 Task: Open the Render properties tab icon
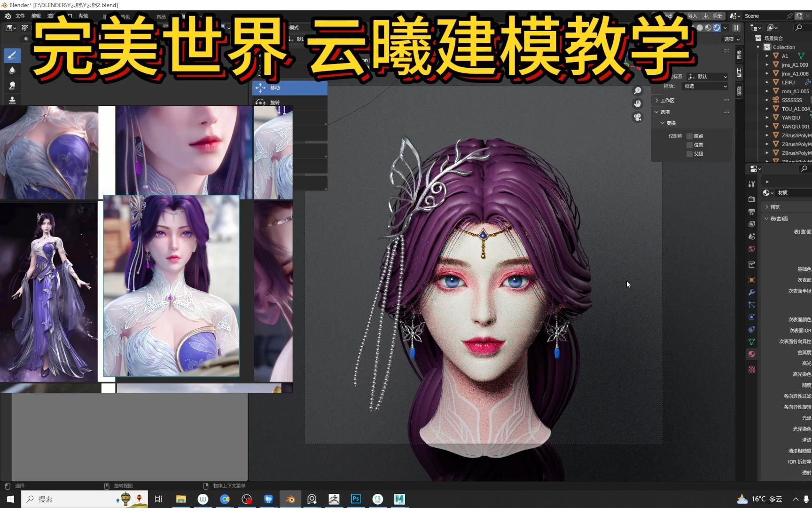point(751,199)
